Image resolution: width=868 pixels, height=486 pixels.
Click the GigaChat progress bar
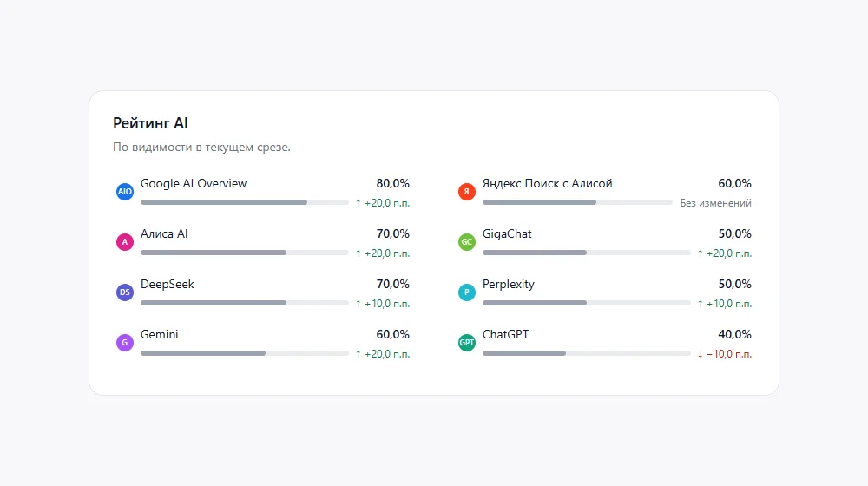(586, 253)
